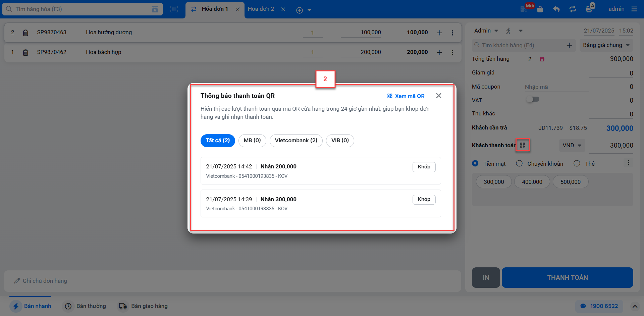Image resolution: width=644 pixels, height=316 pixels.
Task: Choose 500,000 quick cash amount
Action: click(570, 182)
